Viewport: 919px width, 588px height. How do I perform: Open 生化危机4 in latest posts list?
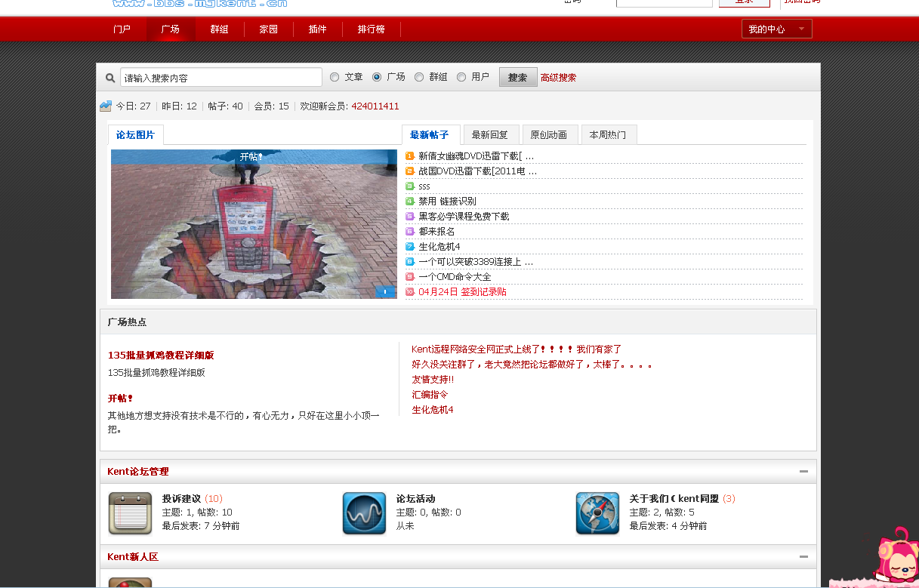pyautogui.click(x=439, y=247)
